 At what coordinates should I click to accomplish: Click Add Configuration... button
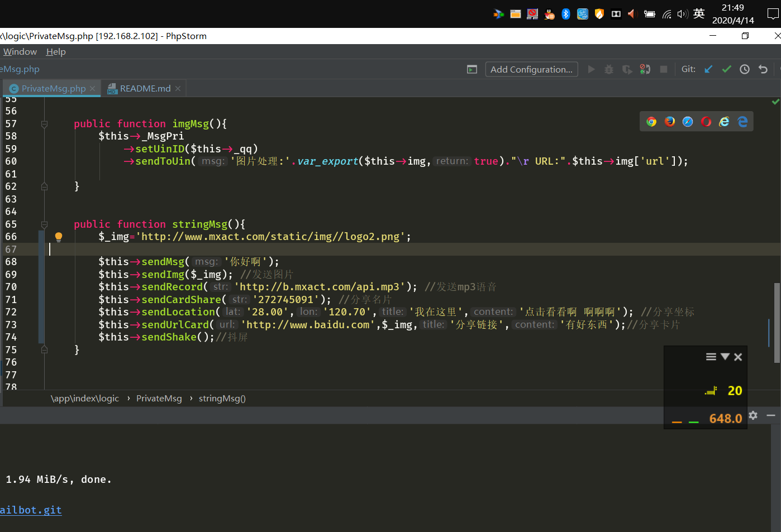tap(531, 69)
